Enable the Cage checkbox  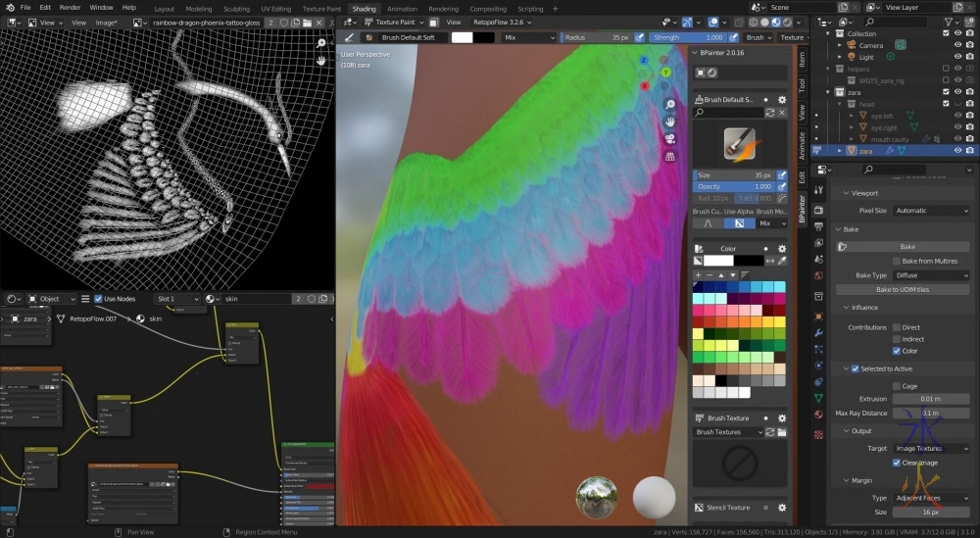(897, 386)
